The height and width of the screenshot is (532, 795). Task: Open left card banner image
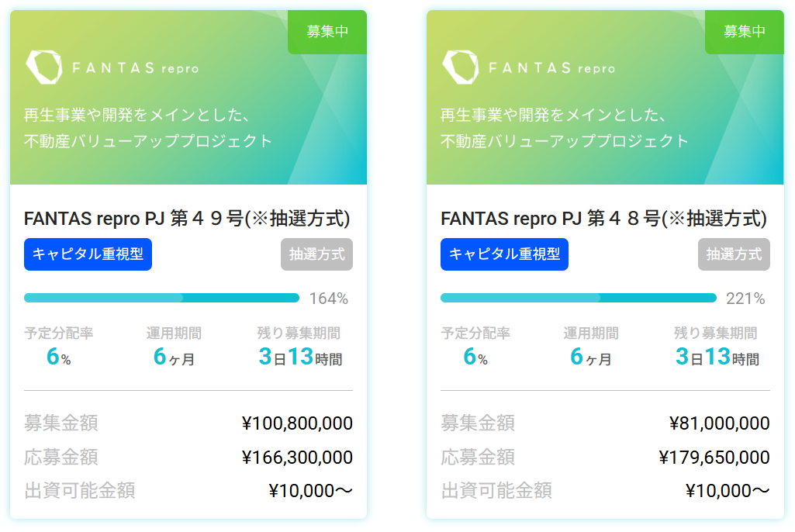click(188, 97)
